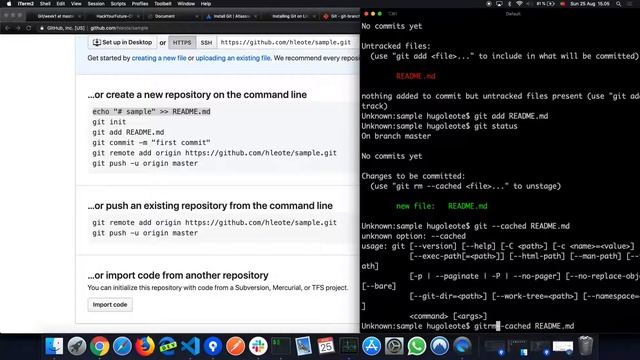Click Bluetooth icon in menu bar
The height and width of the screenshot is (360, 640).
coord(509,4)
